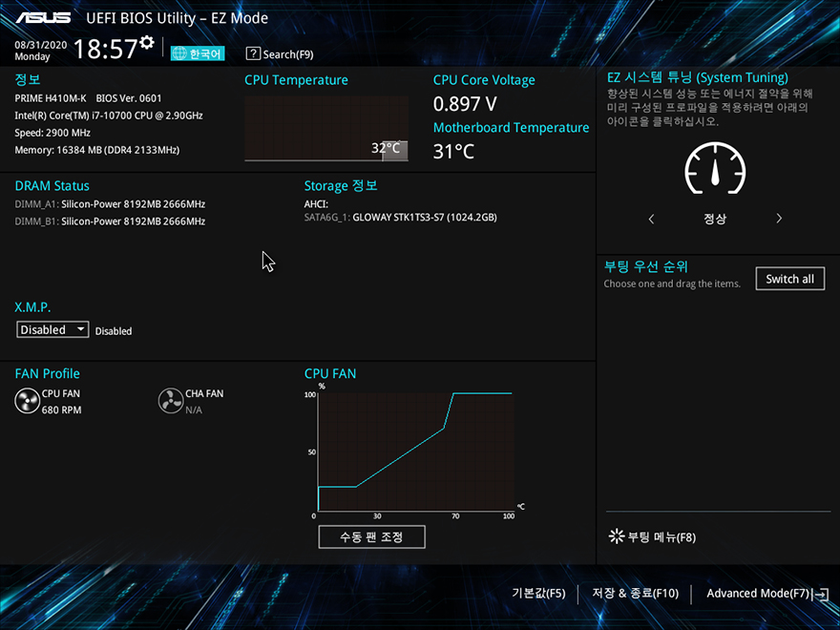Click the 정보 heading

tap(28, 79)
